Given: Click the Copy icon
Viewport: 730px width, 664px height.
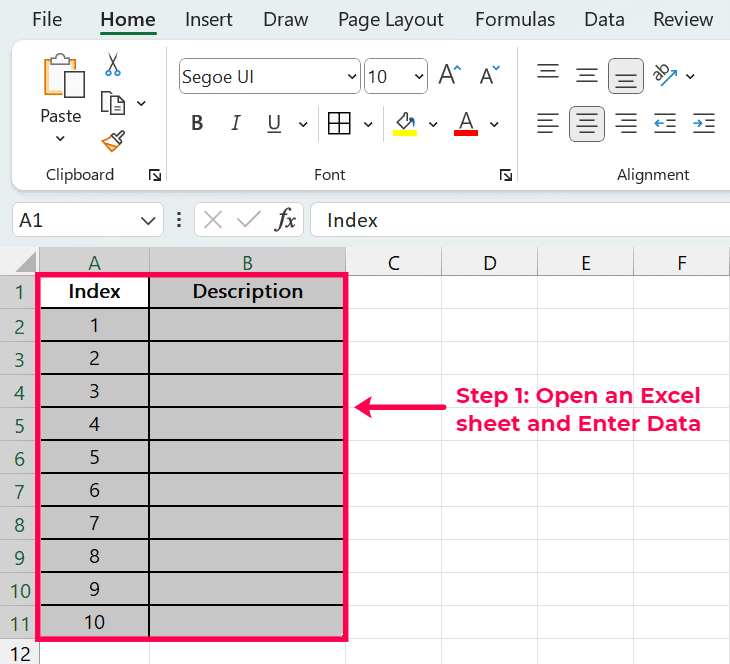Looking at the screenshot, I should 113,103.
